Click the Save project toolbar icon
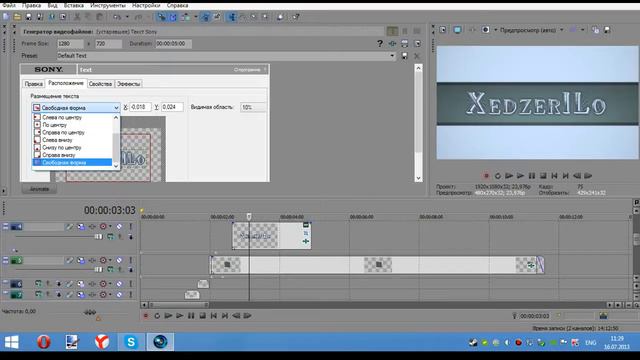The height and width of the screenshot is (360, 640). click(x=29, y=17)
